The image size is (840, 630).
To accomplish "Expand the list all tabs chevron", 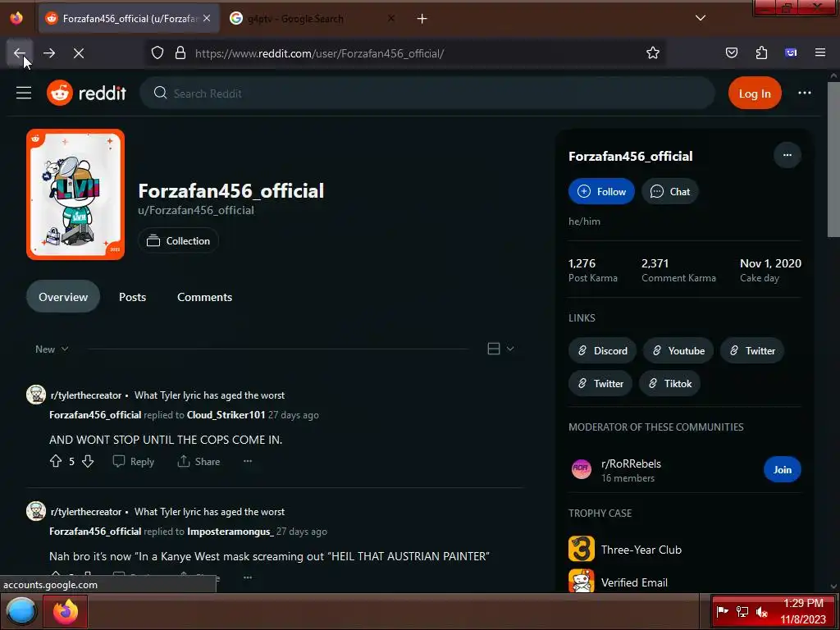I will (701, 18).
